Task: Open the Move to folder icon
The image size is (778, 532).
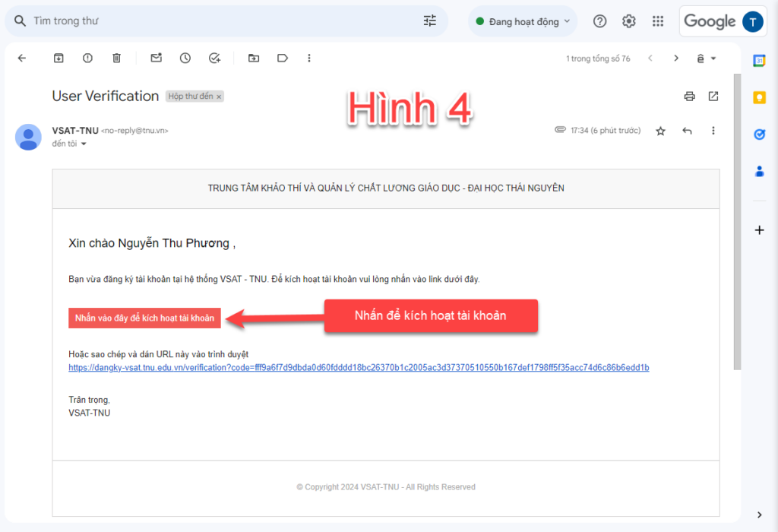Action: tap(254, 58)
